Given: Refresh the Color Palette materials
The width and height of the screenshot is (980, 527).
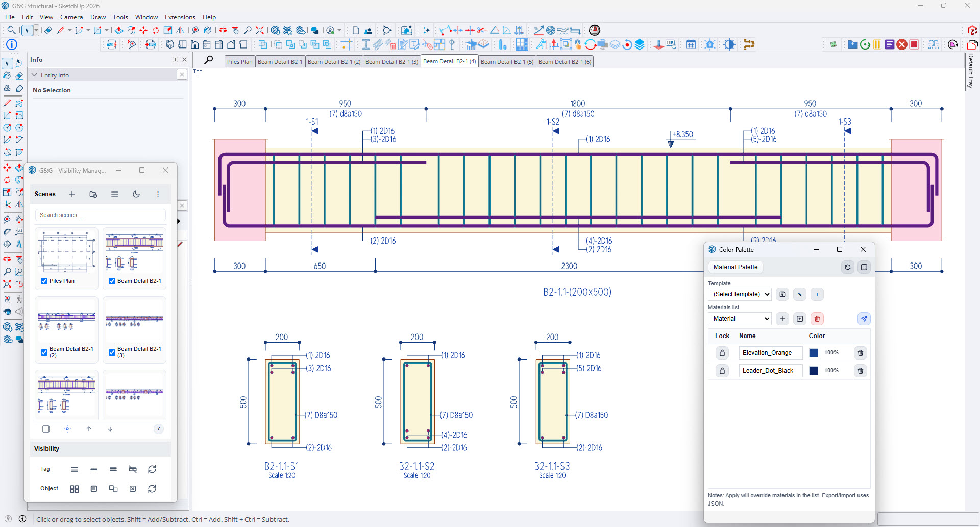Looking at the screenshot, I should click(x=848, y=267).
